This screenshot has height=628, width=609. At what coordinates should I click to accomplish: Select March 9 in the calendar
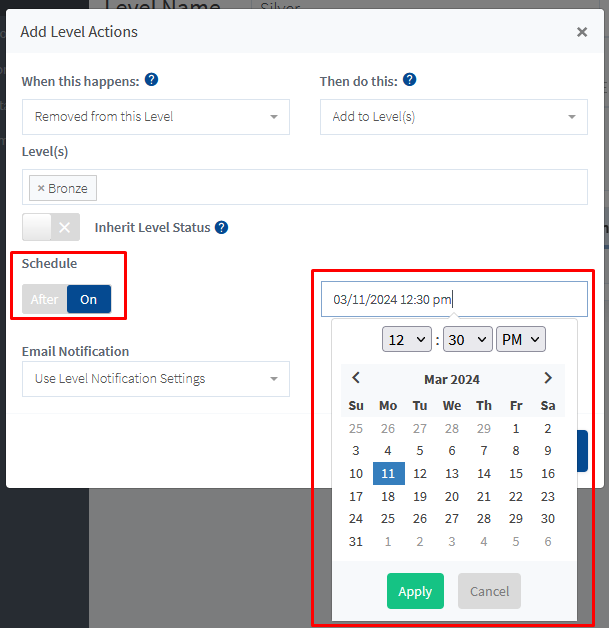click(548, 451)
